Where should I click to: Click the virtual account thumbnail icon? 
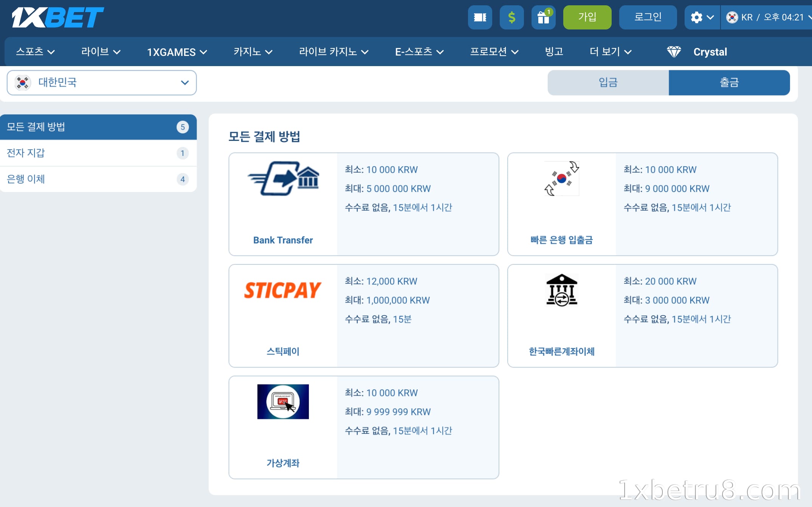coord(283,402)
